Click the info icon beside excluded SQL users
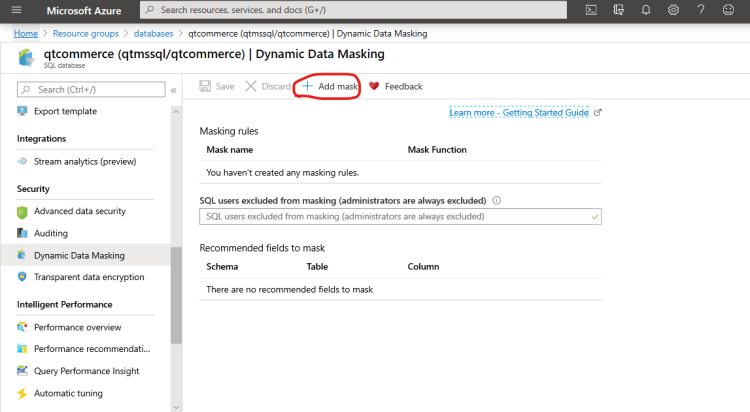The width and height of the screenshot is (750, 412). [496, 200]
